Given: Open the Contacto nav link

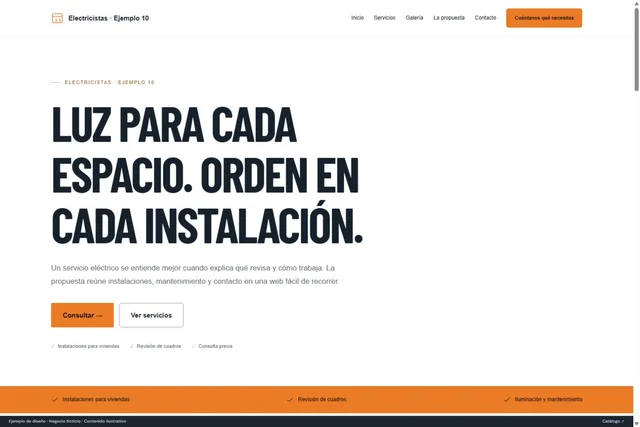Looking at the screenshot, I should (485, 18).
